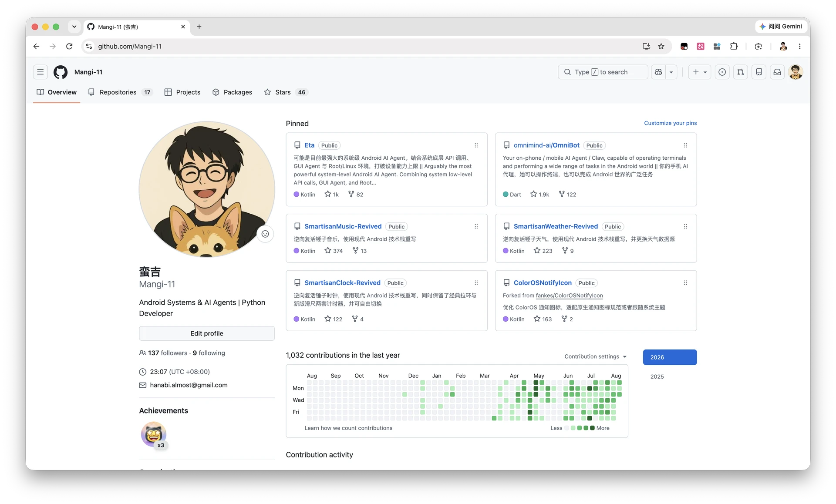Screen dimensions: 836x504
Task: Click the Ask Gemini button
Action: point(781,27)
